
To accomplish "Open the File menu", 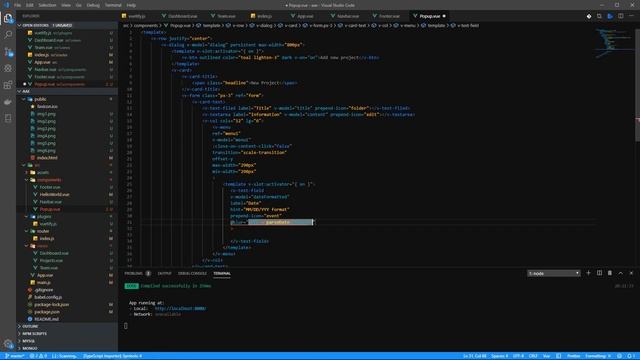I will (18, 5).
